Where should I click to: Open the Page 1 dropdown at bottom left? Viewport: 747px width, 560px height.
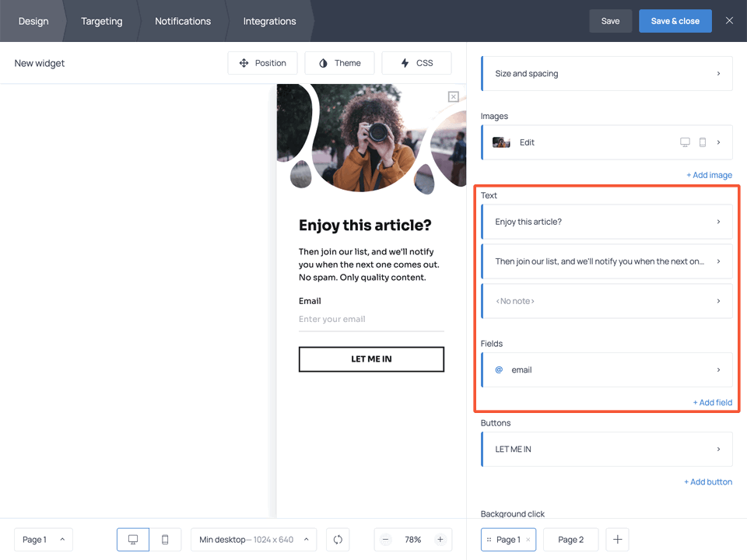coord(43,539)
